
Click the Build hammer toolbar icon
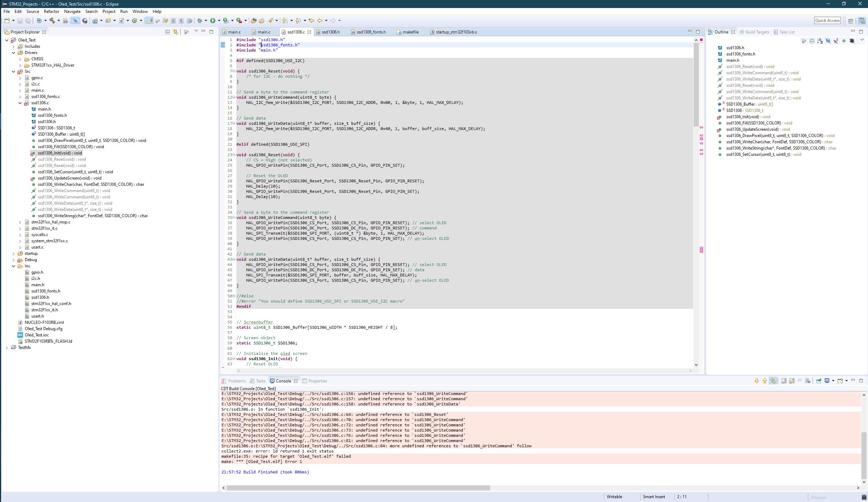(x=52, y=21)
